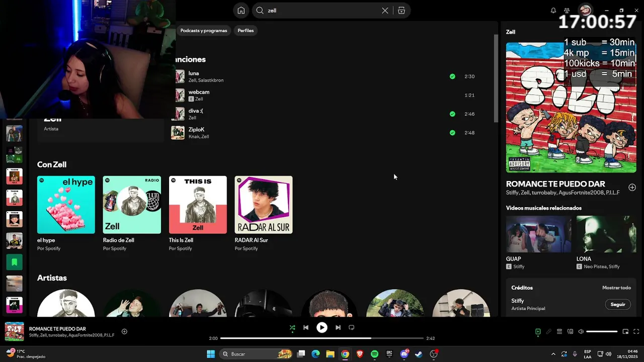The image size is (644, 362).
Task: Open 'Stiffy' artist name in Créditos
Action: (518, 301)
